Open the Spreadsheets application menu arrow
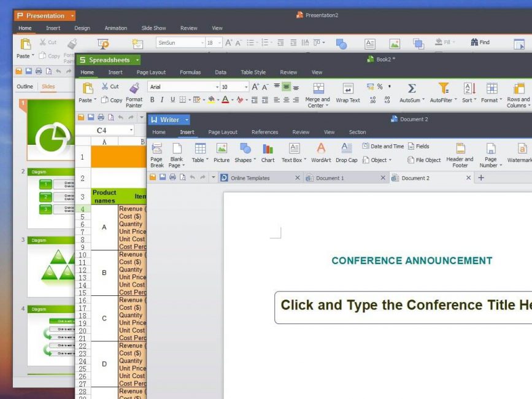Viewport: 532px width, 399px height. pyautogui.click(x=137, y=60)
